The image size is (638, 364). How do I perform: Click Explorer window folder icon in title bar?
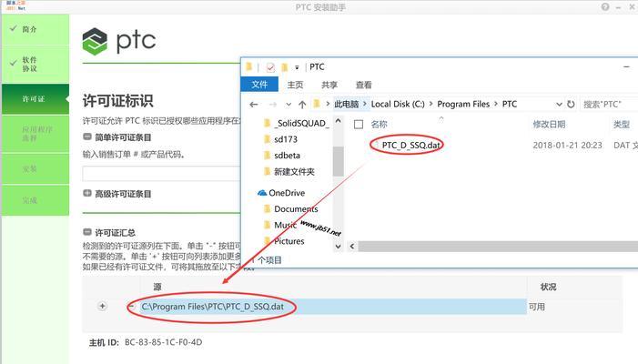[249, 66]
